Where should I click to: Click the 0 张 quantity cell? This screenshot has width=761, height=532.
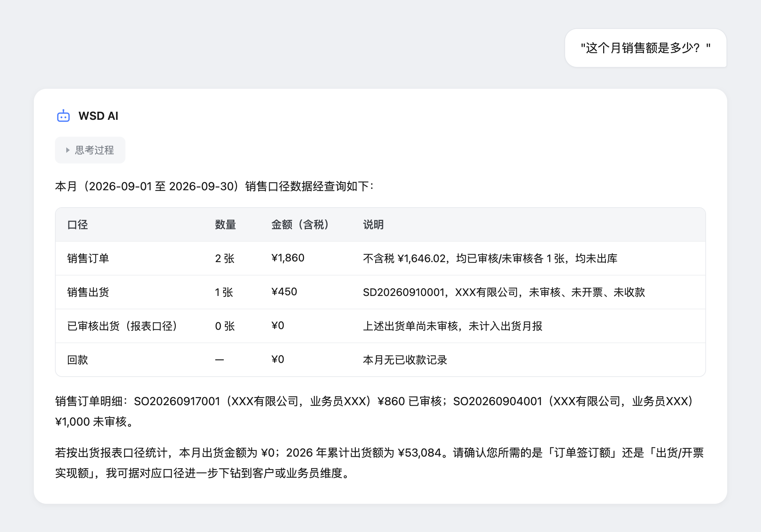click(x=225, y=326)
